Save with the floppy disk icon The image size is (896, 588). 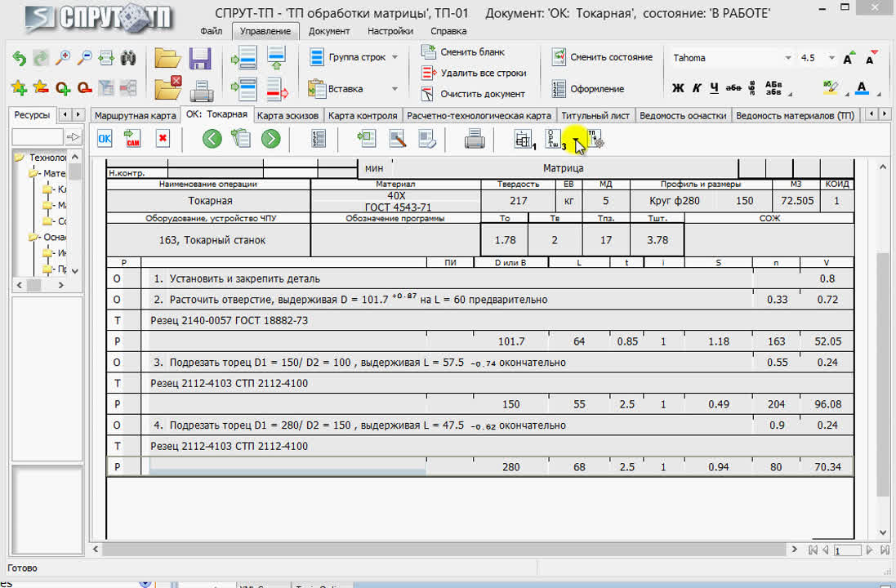coord(200,58)
